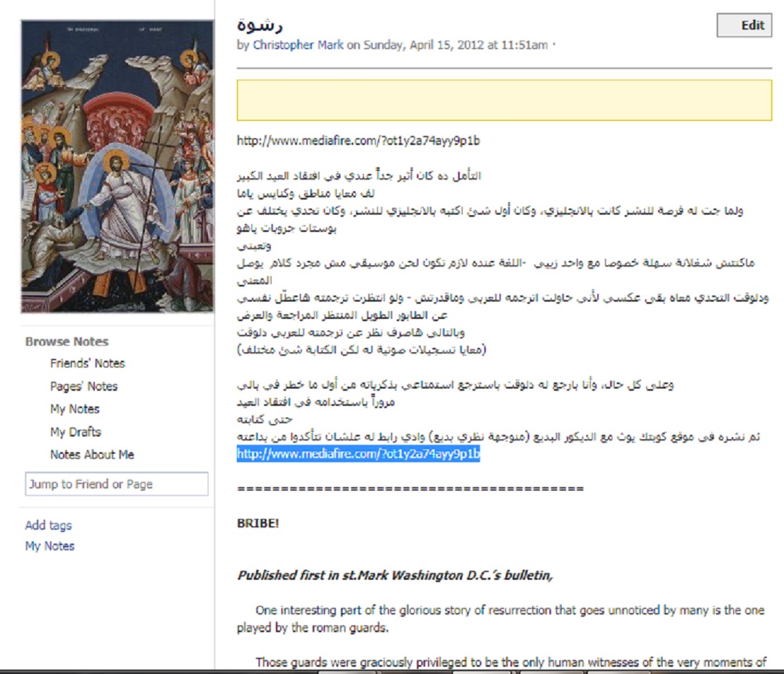Open Christopher Mark author profile link

point(298,45)
